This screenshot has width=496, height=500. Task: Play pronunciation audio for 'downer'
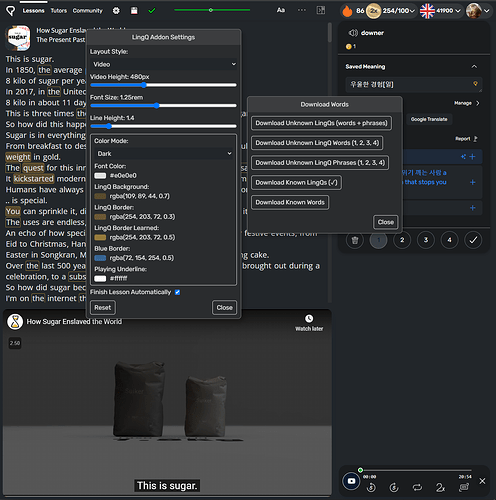tap(353, 33)
